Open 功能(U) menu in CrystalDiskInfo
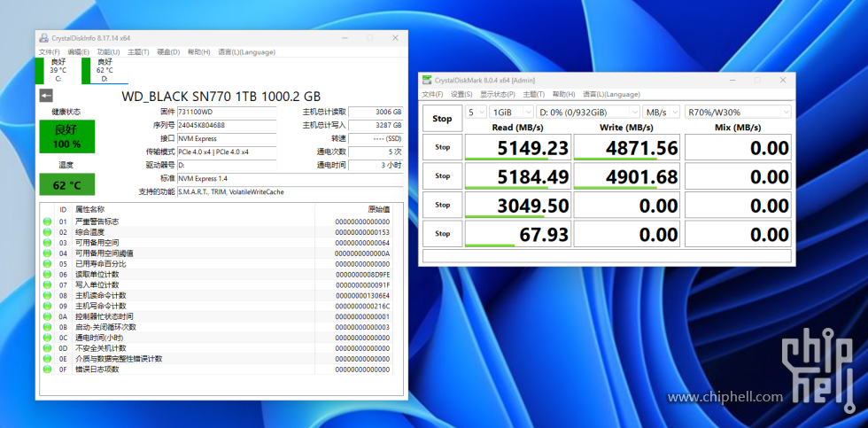This screenshot has height=428, width=868. click(x=108, y=52)
